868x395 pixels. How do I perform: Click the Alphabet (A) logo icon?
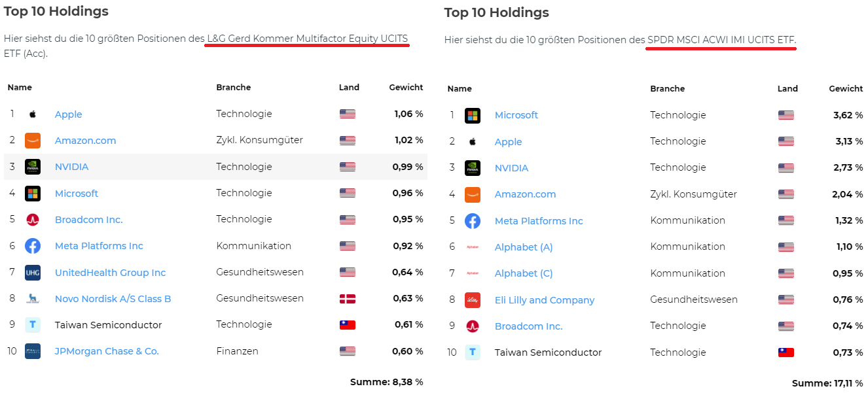tap(473, 247)
